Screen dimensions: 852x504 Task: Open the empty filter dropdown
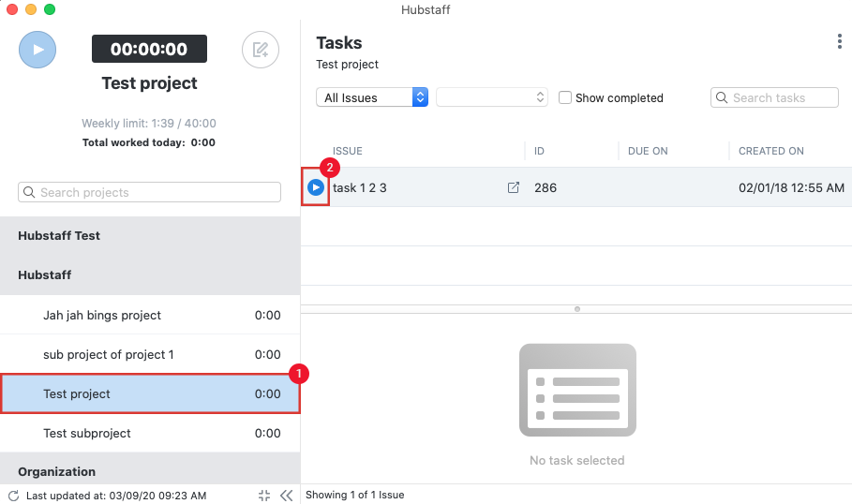pos(492,97)
